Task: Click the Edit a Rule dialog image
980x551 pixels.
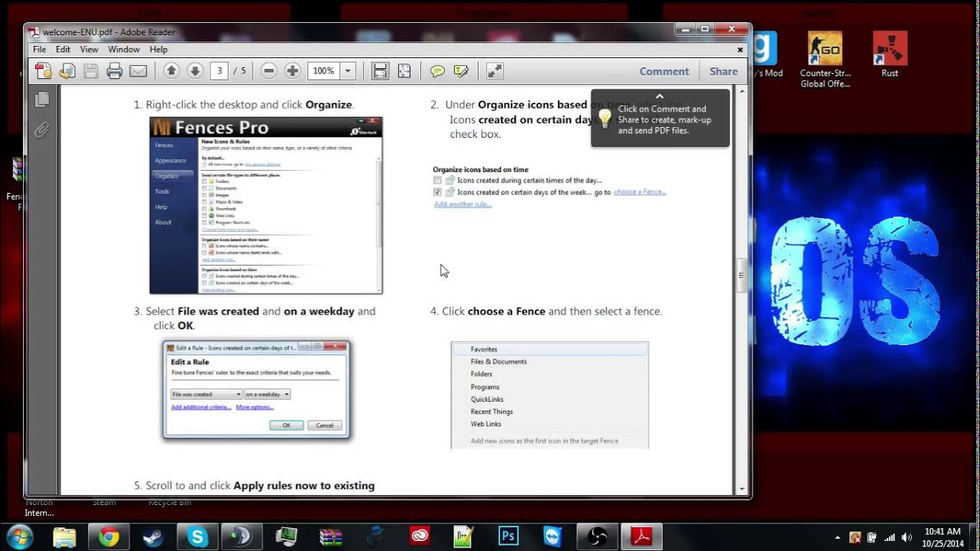Action: (x=256, y=390)
